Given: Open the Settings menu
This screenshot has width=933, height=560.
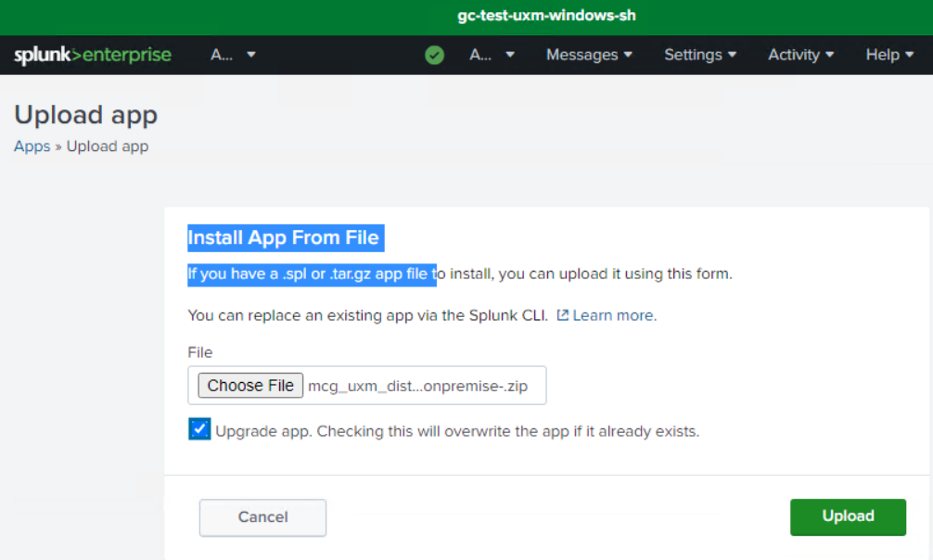Looking at the screenshot, I should (700, 56).
